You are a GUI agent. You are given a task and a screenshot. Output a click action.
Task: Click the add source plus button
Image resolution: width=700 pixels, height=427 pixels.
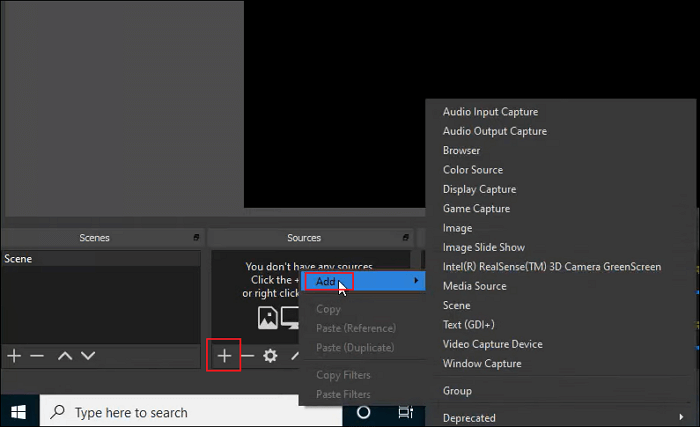(224, 355)
